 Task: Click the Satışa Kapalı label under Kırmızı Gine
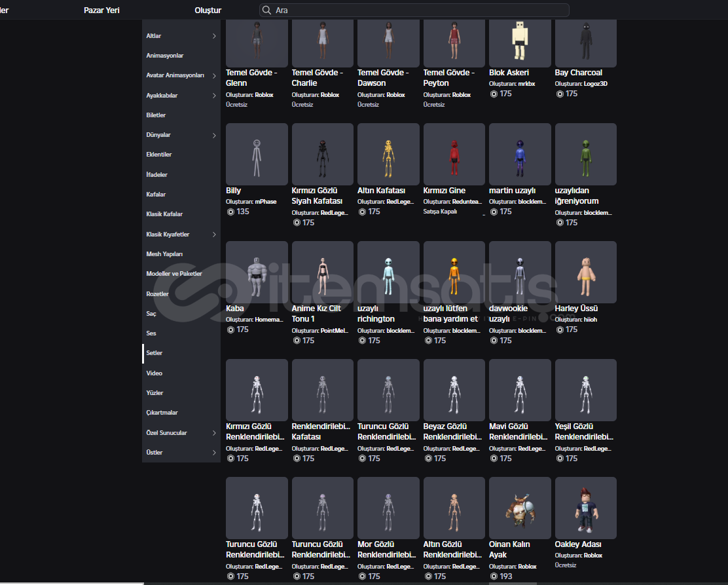tap(440, 212)
